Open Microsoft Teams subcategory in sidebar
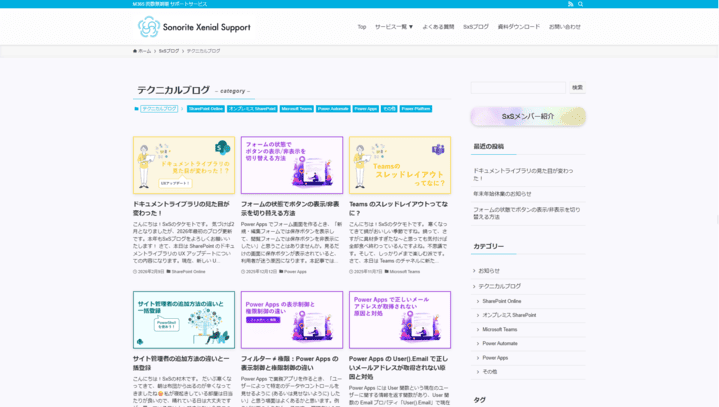The width and height of the screenshot is (719, 407). coord(499,330)
